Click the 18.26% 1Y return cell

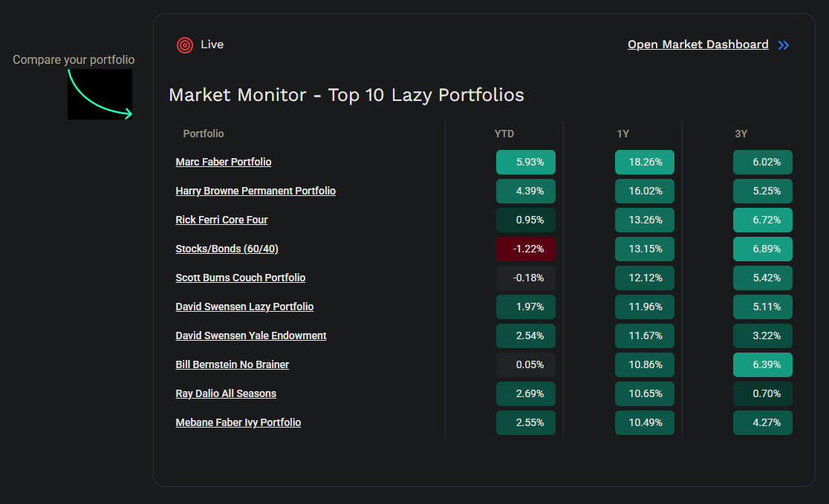(644, 162)
